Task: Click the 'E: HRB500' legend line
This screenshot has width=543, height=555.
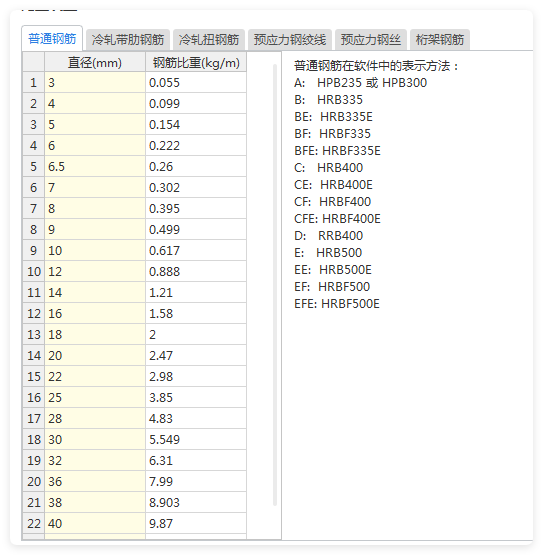Action: click(328, 253)
